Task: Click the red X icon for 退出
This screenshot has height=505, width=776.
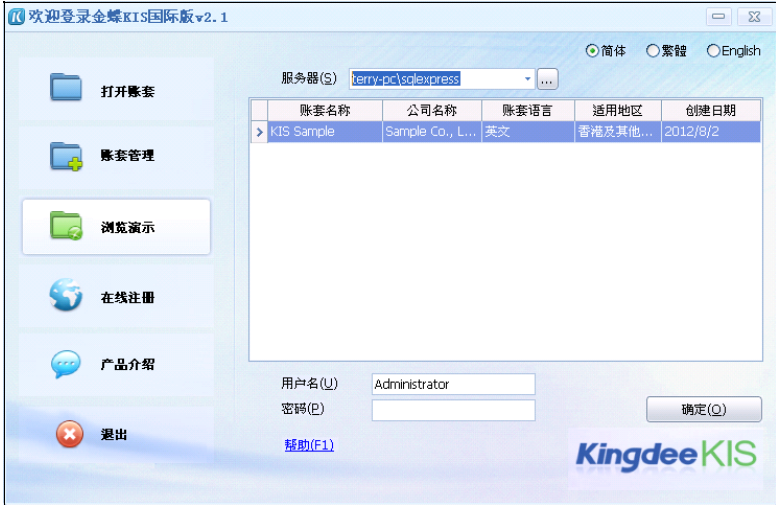Action: (x=68, y=434)
